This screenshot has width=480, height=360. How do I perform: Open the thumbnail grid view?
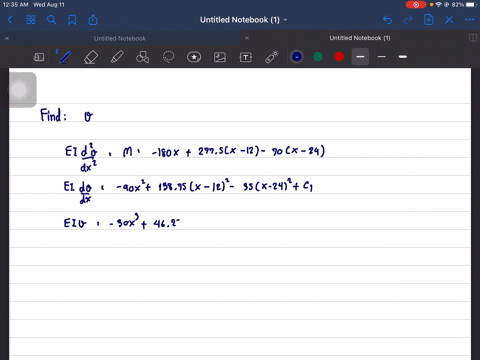31,20
